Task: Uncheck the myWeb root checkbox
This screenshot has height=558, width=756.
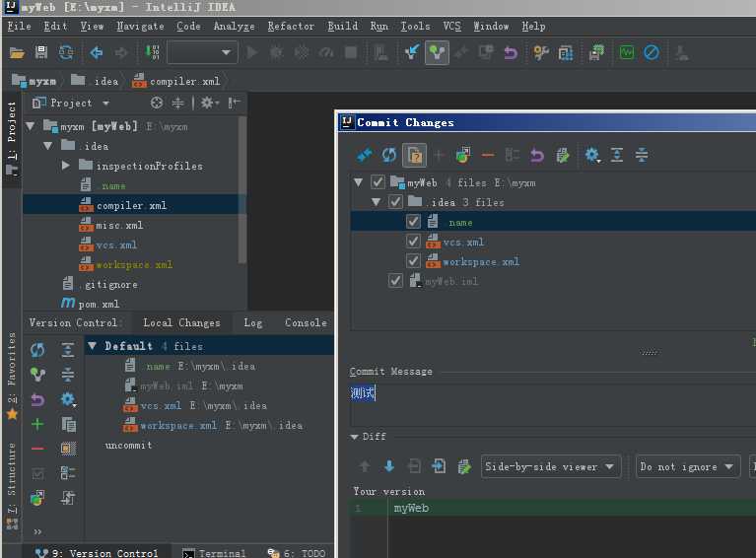Action: (378, 181)
